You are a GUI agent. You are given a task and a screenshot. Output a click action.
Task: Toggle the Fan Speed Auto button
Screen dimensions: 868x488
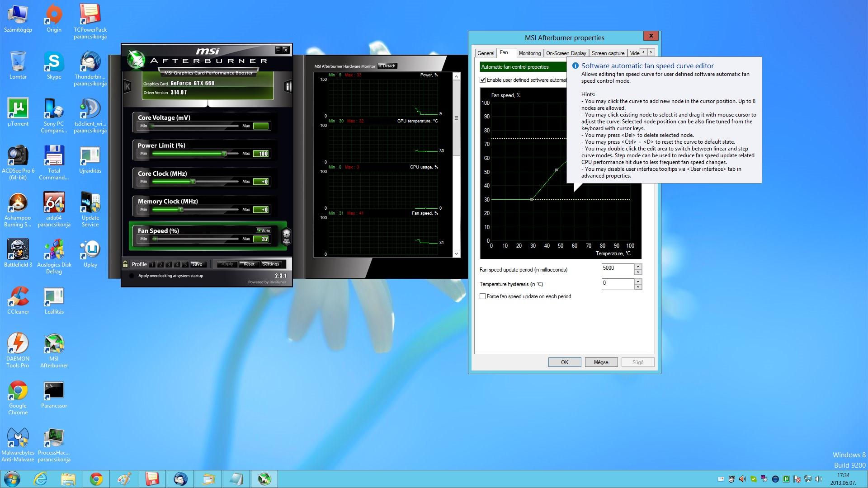264,230
